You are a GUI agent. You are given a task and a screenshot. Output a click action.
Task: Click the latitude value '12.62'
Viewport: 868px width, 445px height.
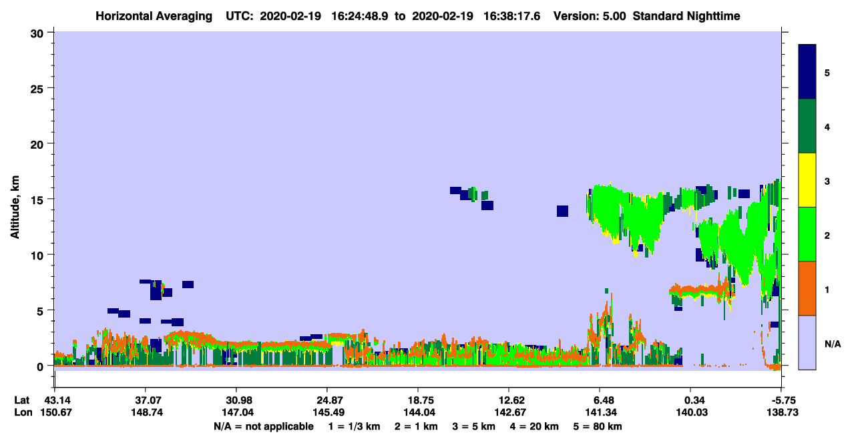512,400
